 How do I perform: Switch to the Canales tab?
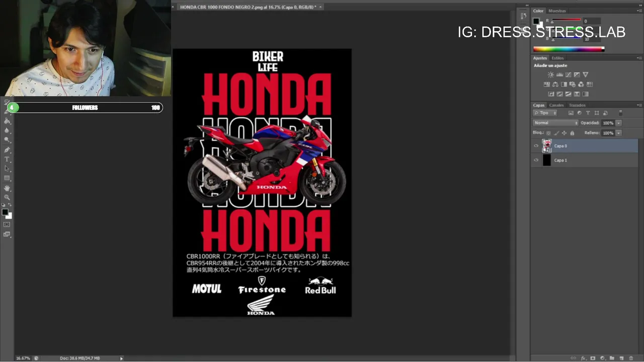(x=556, y=105)
